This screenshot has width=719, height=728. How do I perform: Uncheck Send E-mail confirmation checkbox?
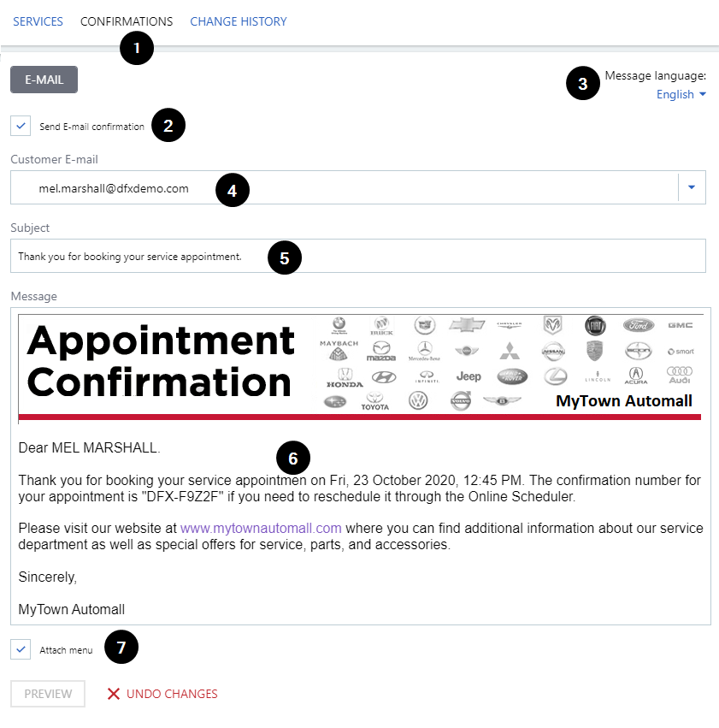click(21, 126)
